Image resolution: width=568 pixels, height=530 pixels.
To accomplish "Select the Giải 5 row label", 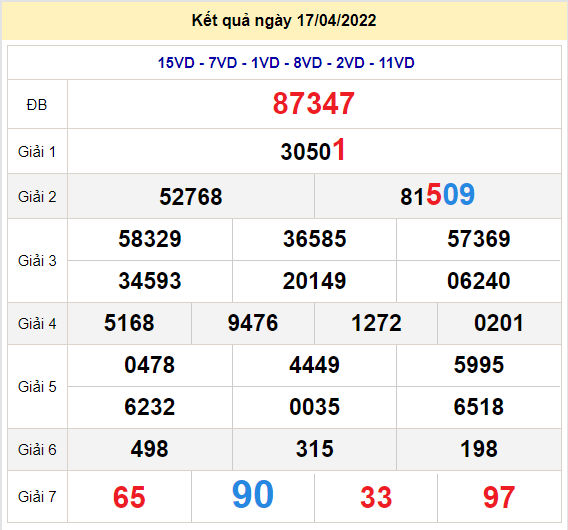I will [37, 387].
